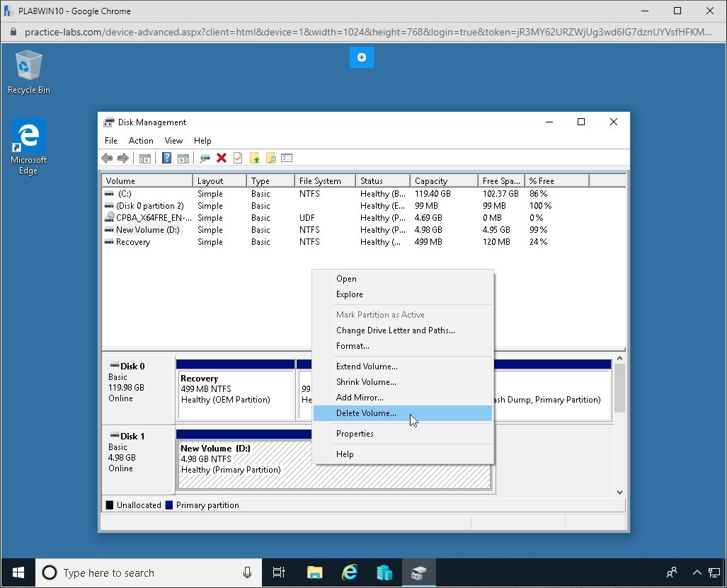Click the Connect/Rescan disk toolbar icon
This screenshot has width=727, height=588.
[205, 158]
